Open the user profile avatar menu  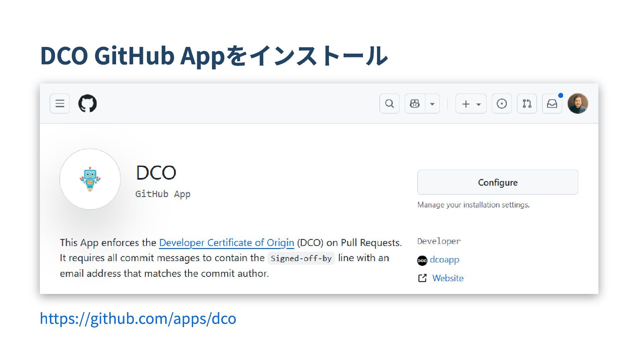(578, 104)
